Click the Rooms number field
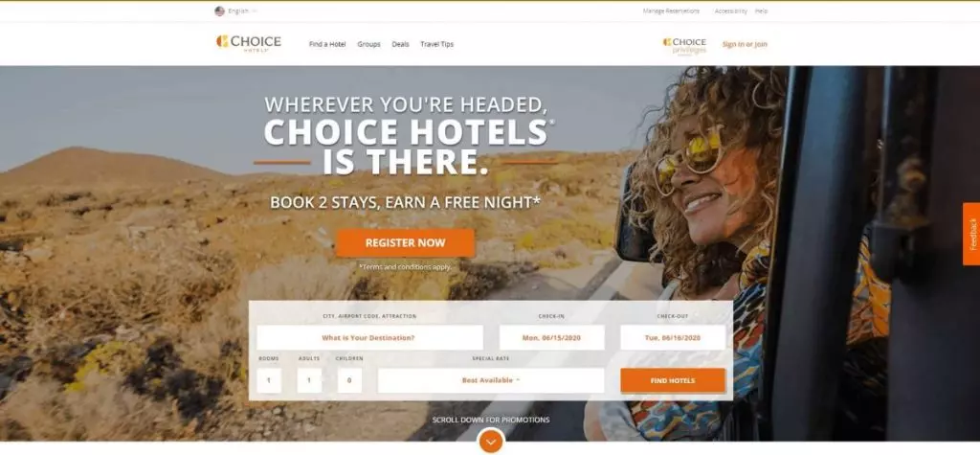Image resolution: width=980 pixels, height=455 pixels. [x=269, y=380]
